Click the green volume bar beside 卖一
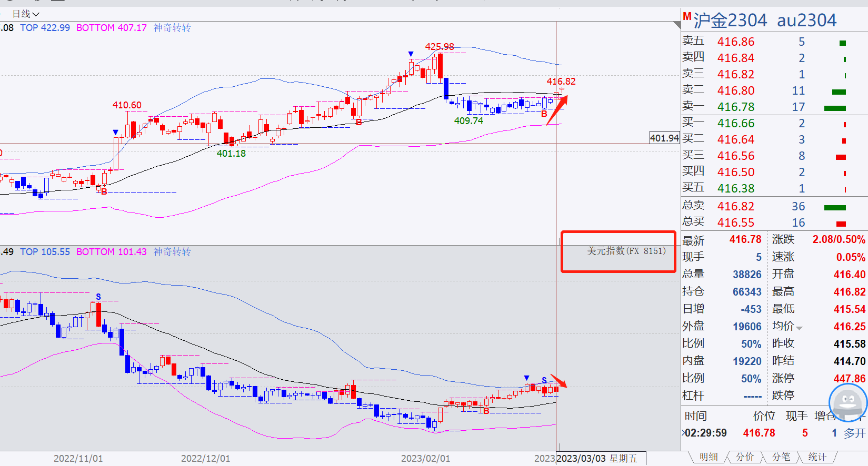 835,108
